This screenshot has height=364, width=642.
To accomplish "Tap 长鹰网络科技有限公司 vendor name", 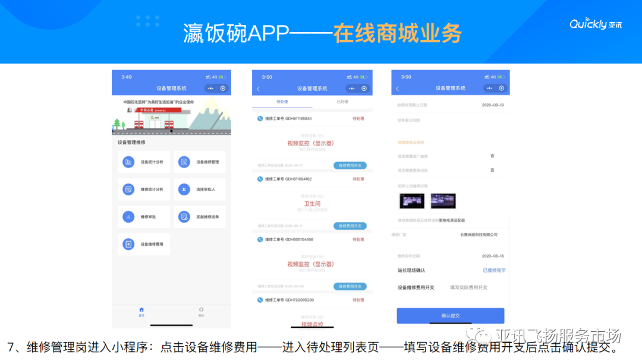I will (x=479, y=235).
